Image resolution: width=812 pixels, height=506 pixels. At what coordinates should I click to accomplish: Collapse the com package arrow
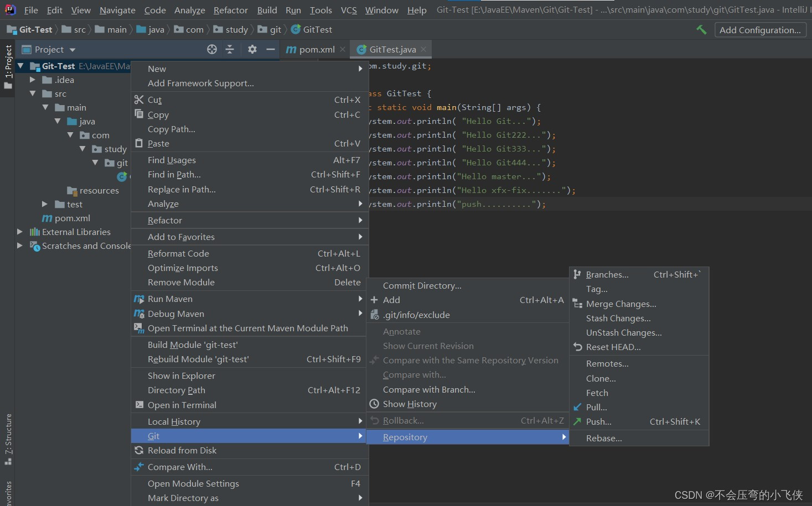pos(70,135)
